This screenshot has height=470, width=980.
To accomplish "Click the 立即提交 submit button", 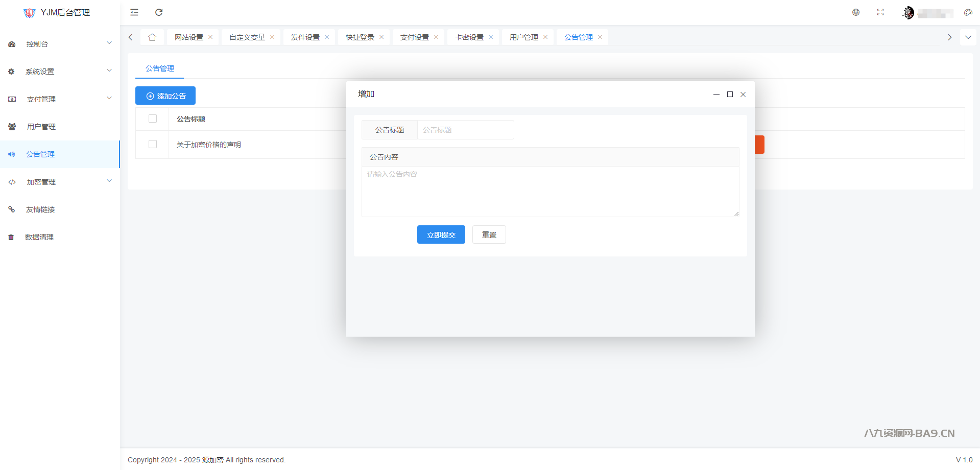I will tap(441, 235).
